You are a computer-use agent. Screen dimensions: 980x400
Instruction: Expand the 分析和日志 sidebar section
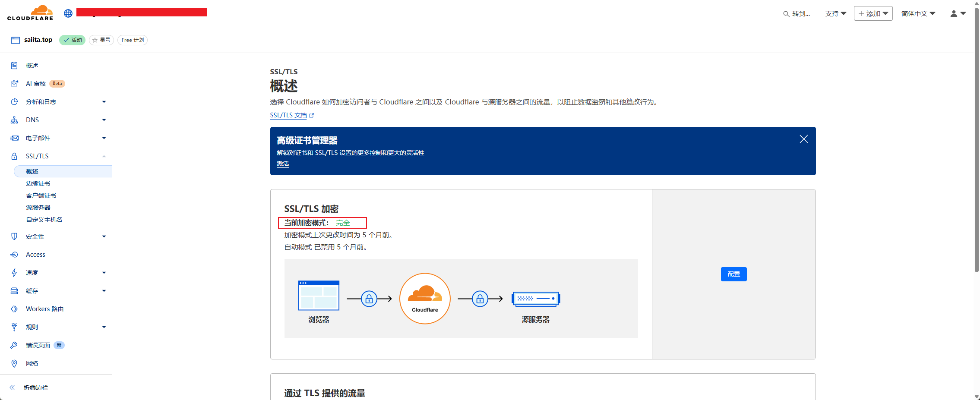pos(104,102)
